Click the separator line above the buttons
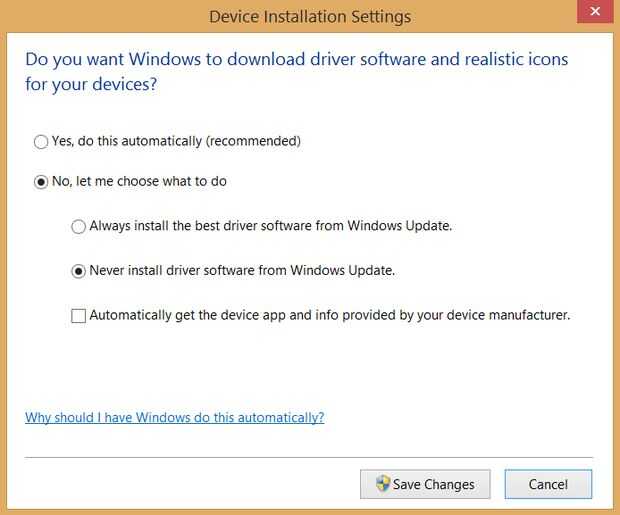Image resolution: width=620 pixels, height=515 pixels. pos(310,457)
